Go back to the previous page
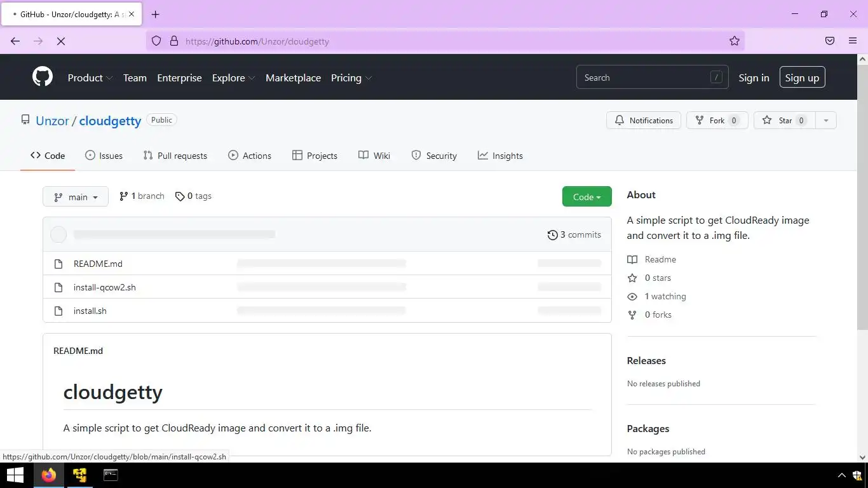The height and width of the screenshot is (488, 868). 15,41
